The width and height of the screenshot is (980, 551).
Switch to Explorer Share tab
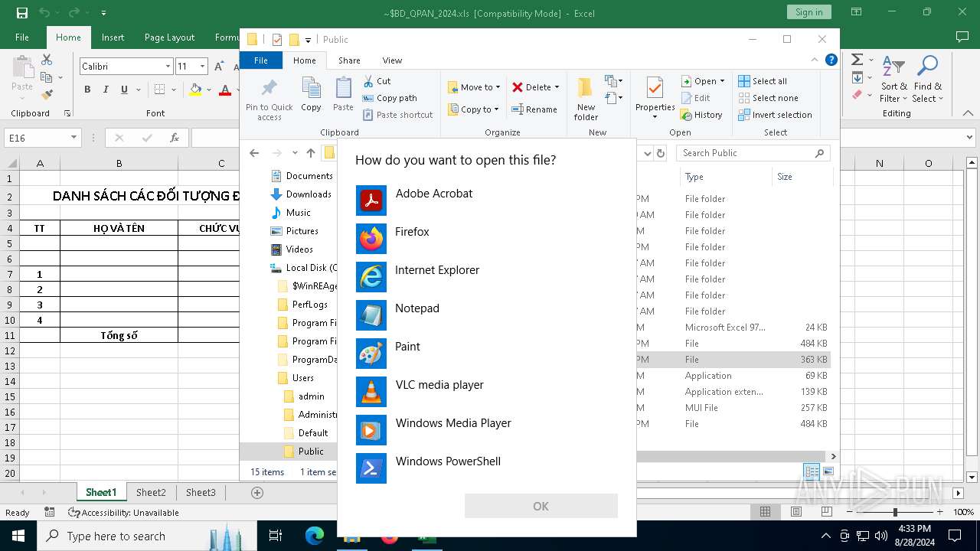pyautogui.click(x=349, y=60)
